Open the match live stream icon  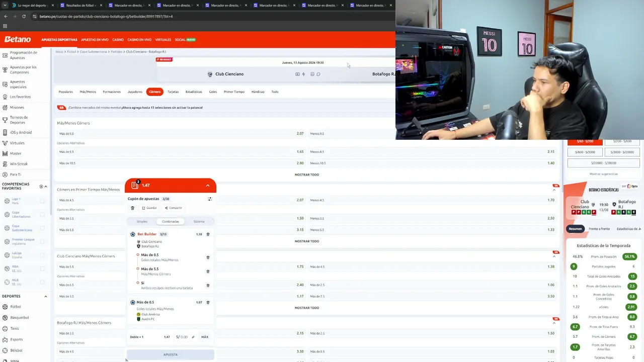[297, 74]
